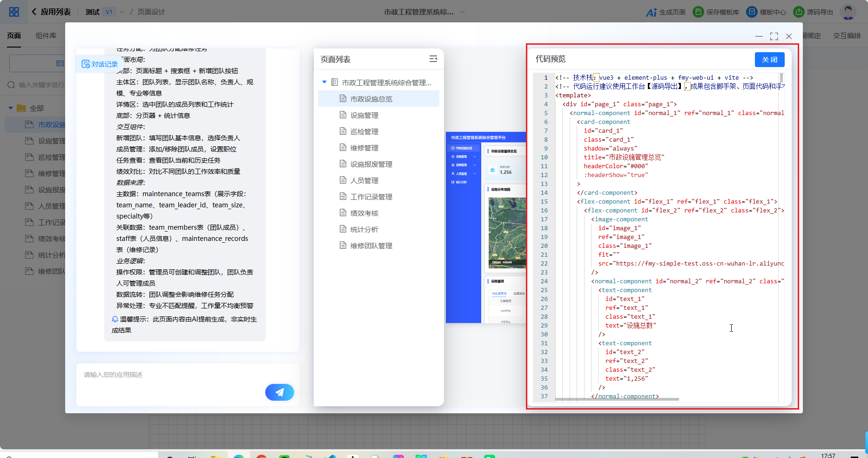Click the send message paper-plane button
The width and height of the screenshot is (868, 458).
point(279,392)
